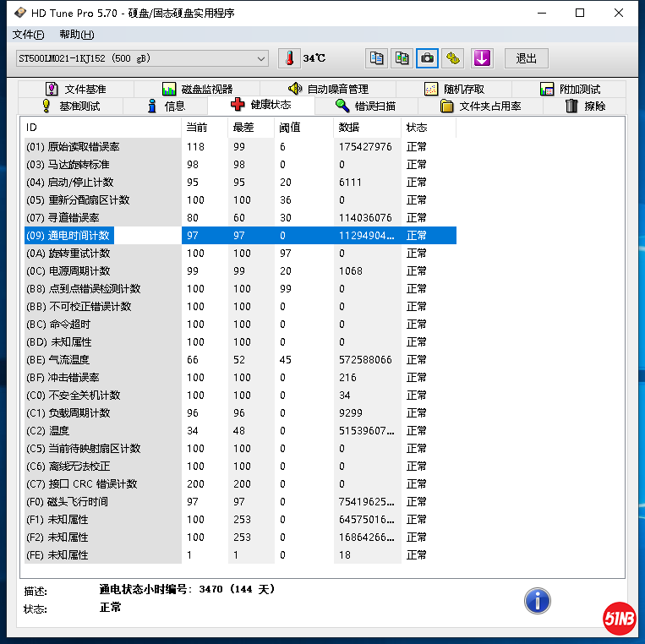Go to the 自动噪音管理 tab

click(x=328, y=89)
